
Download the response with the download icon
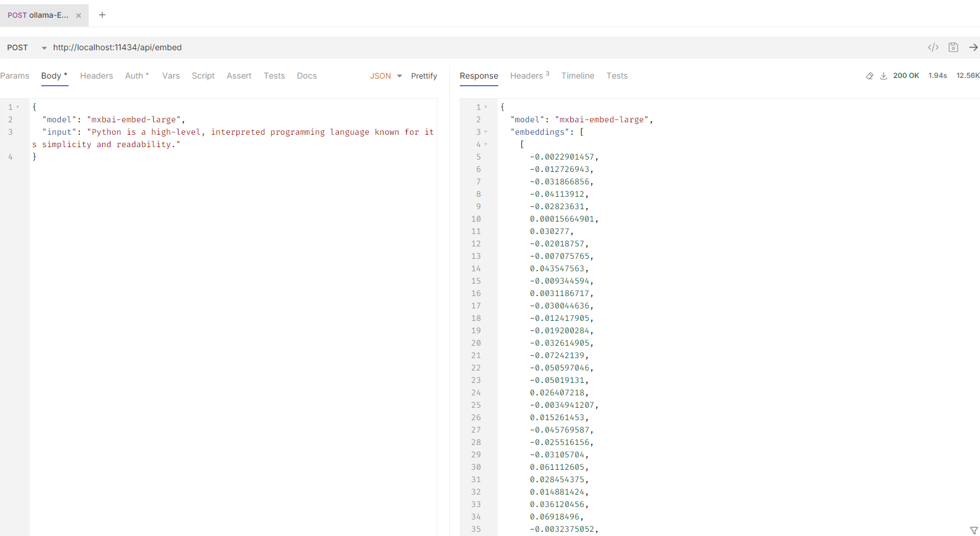click(x=884, y=76)
